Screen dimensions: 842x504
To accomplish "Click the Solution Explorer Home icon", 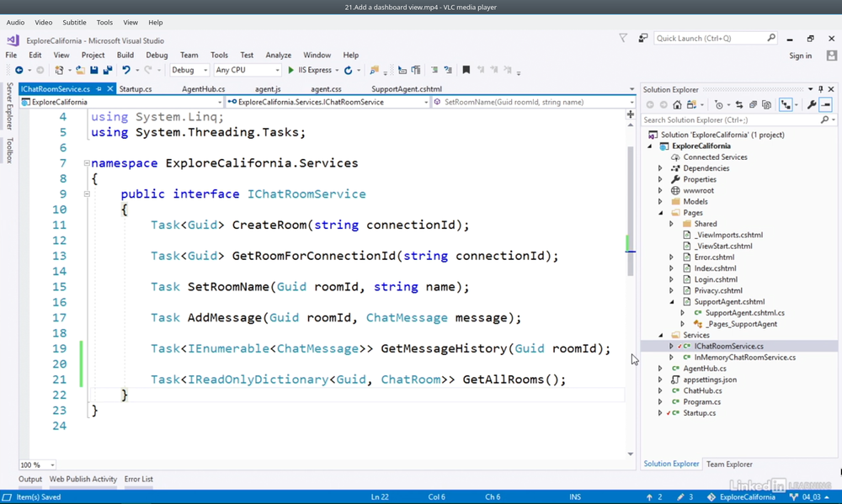I will click(x=678, y=105).
